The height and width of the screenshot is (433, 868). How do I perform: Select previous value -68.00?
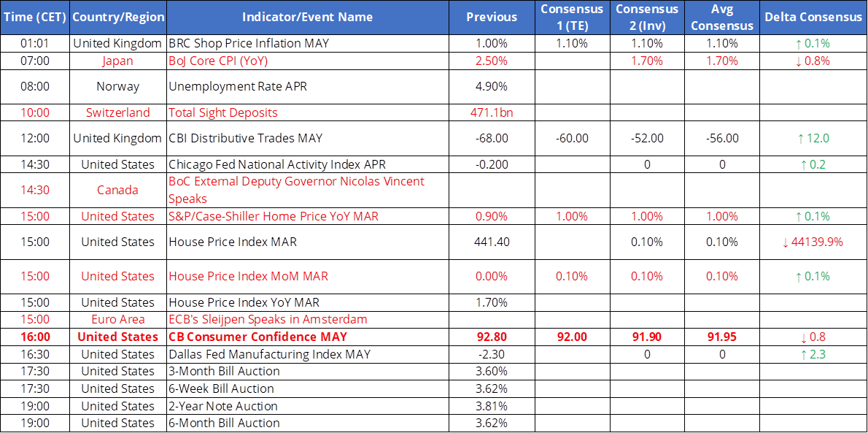pos(492,139)
